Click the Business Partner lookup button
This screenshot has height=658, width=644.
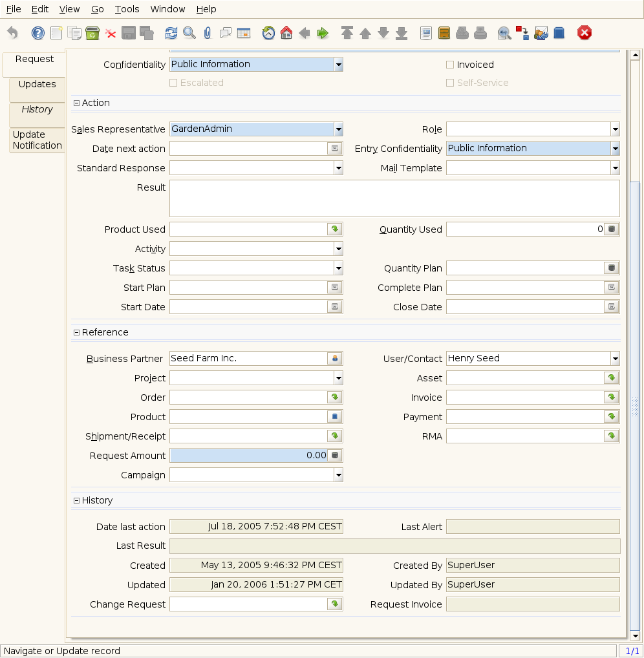point(334,359)
